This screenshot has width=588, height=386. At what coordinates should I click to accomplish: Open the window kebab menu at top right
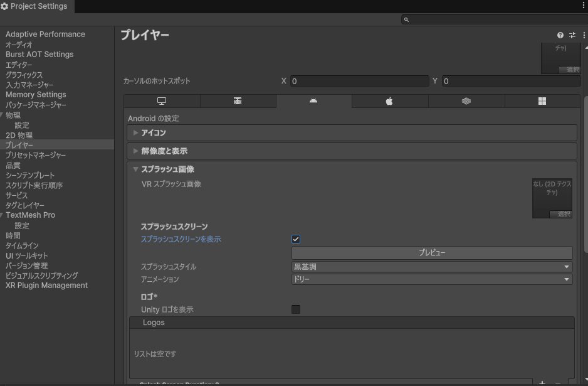tap(584, 5)
